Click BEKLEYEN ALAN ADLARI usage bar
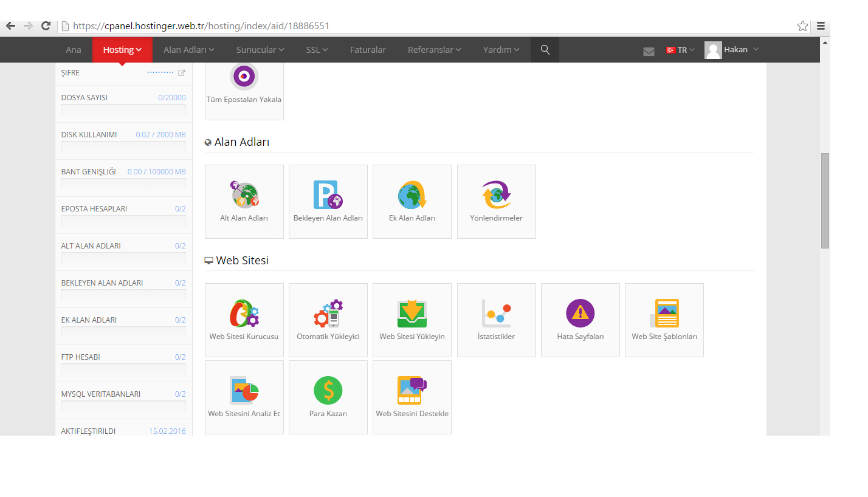Image resolution: width=868 pixels, height=497 pixels. [x=123, y=295]
